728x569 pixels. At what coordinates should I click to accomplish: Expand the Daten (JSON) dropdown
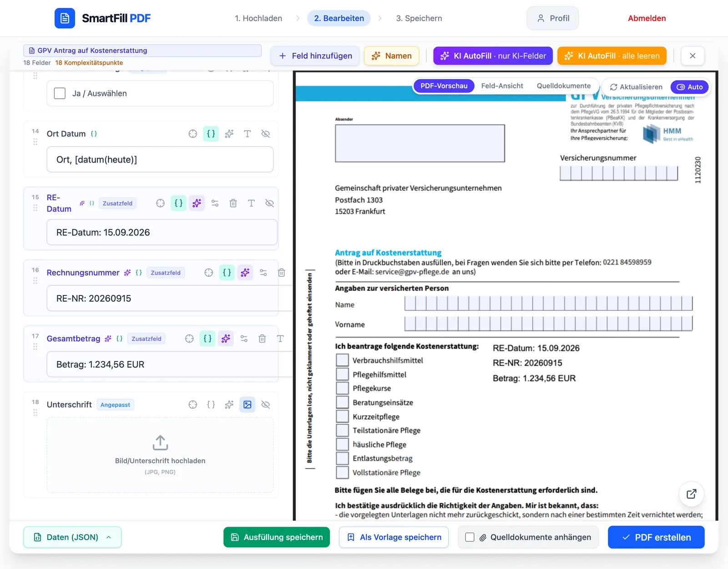point(72,537)
